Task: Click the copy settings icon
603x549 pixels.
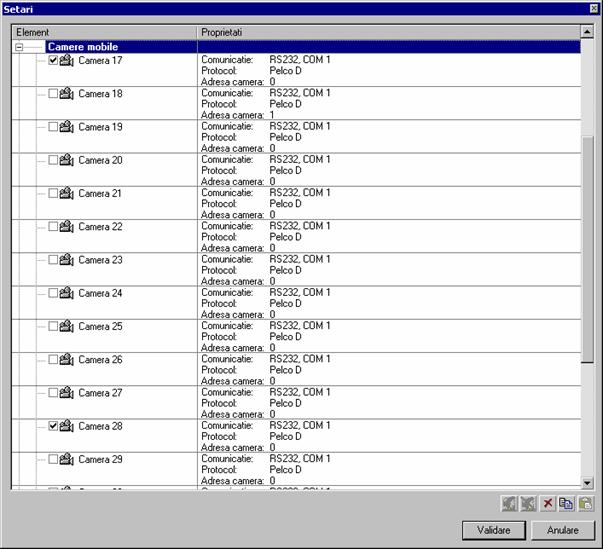Action: [x=566, y=503]
